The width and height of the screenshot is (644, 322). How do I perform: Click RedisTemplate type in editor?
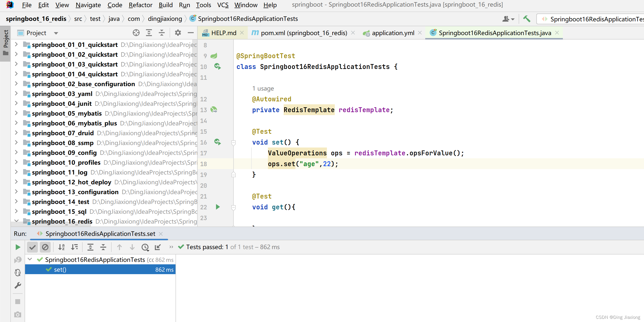pos(309,110)
